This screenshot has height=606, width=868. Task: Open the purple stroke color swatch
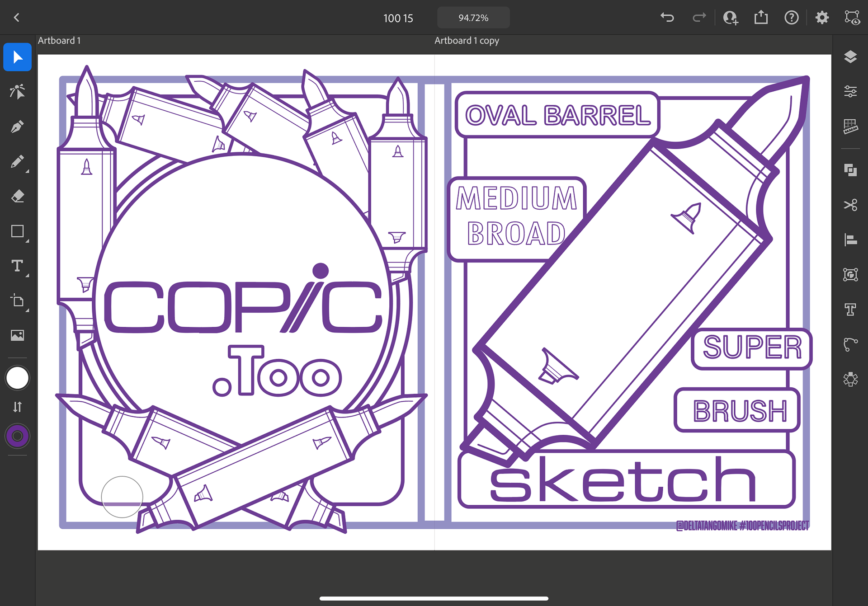pyautogui.click(x=17, y=436)
